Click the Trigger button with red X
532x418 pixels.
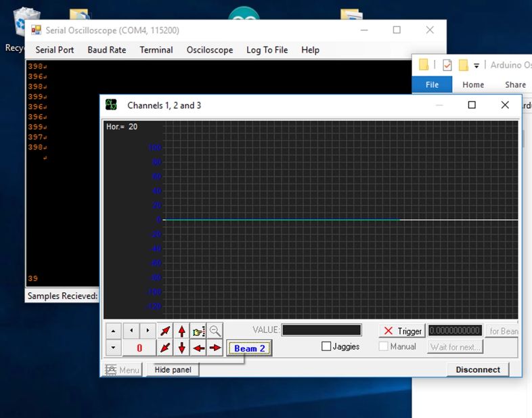[402, 331]
